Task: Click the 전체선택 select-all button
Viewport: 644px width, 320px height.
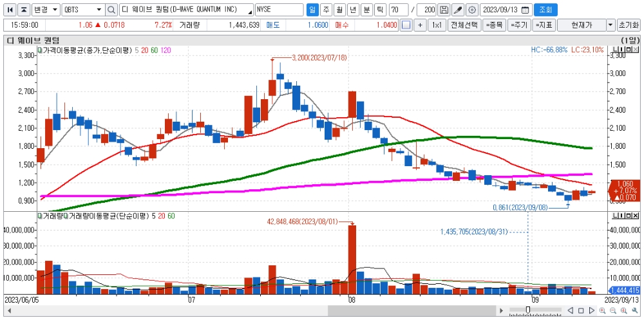Action: coord(464,25)
